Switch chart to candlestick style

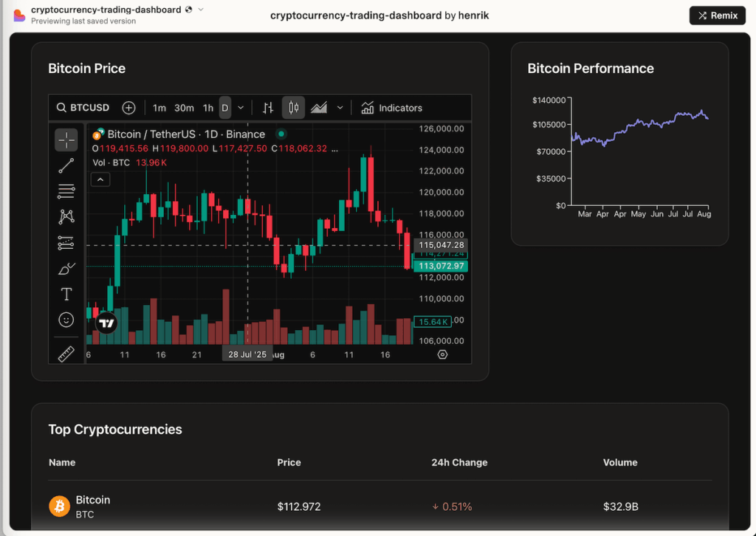(x=293, y=107)
